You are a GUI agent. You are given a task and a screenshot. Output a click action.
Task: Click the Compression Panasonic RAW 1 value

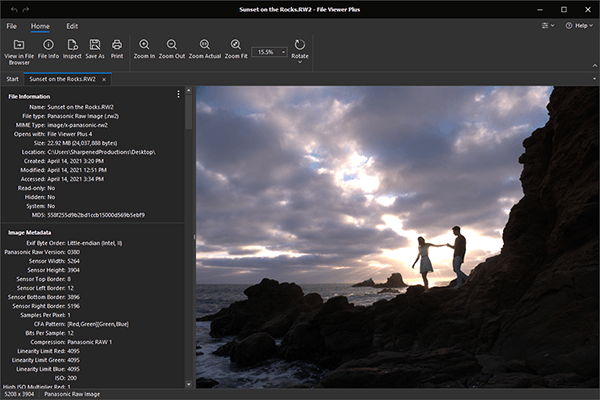tap(90, 342)
